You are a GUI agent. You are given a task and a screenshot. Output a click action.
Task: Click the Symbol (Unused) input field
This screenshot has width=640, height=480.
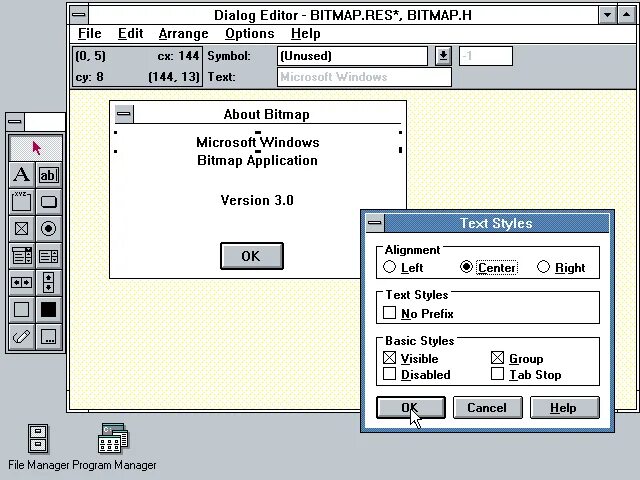click(352, 56)
